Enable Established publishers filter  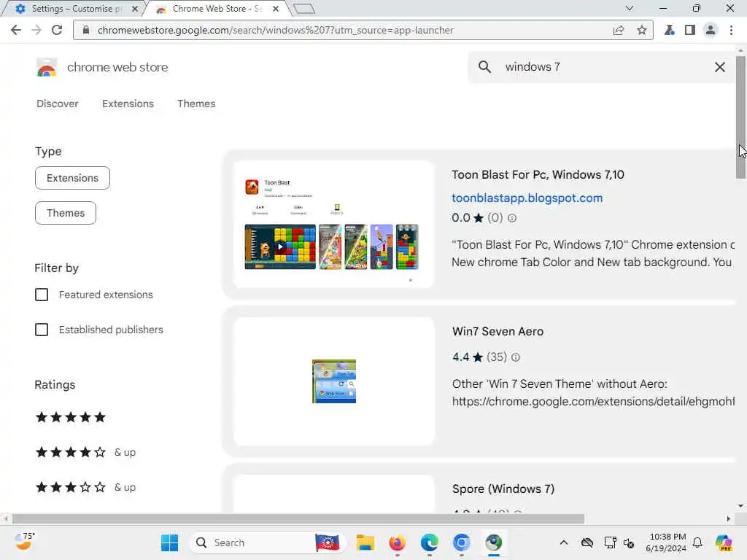point(42,330)
